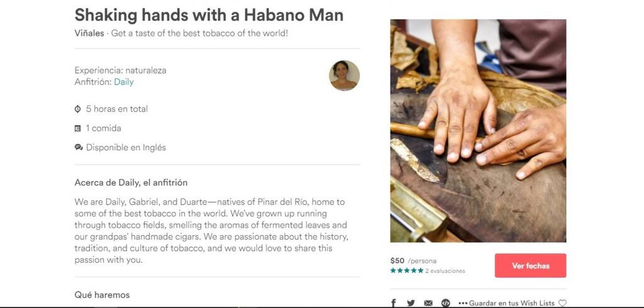
Task: Click the Qué haremos section heading
Action: pyautogui.click(x=102, y=295)
